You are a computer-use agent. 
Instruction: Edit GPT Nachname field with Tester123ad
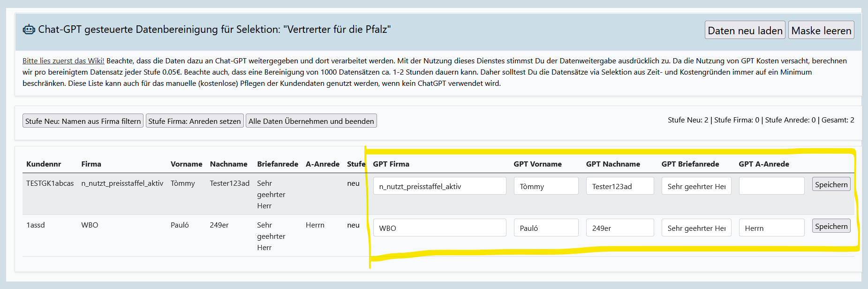[x=619, y=186]
